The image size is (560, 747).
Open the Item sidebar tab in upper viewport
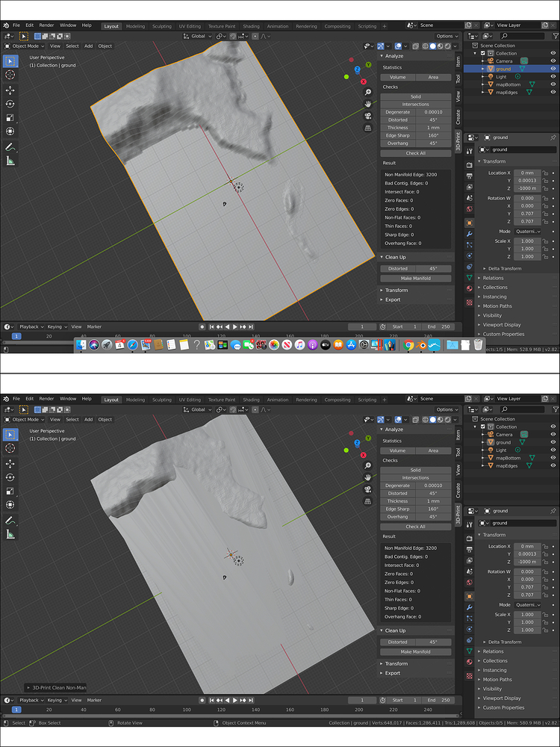[x=458, y=61]
